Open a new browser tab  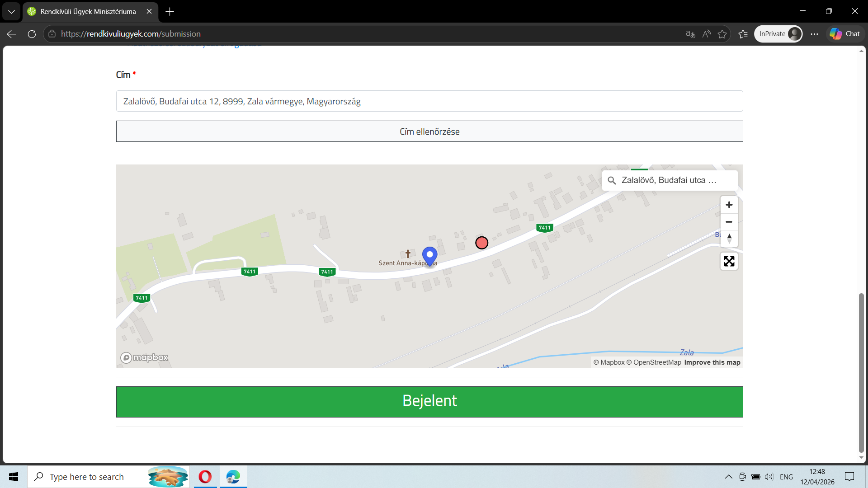(170, 12)
